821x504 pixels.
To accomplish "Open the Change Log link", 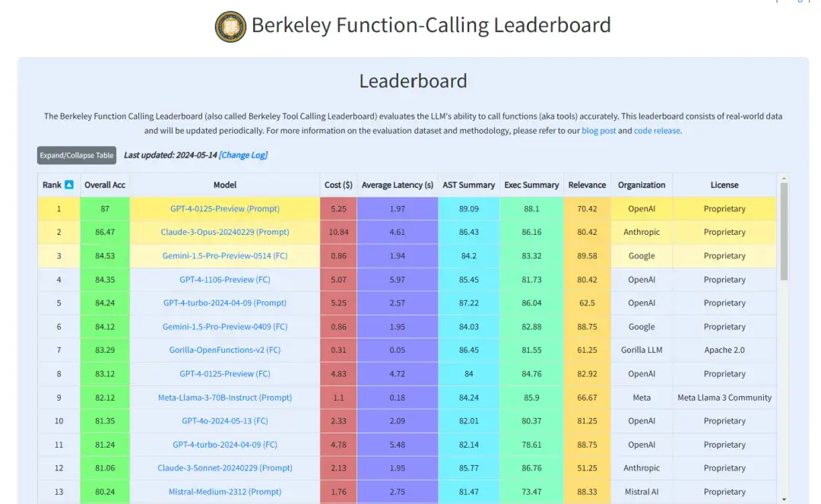I will pyautogui.click(x=243, y=155).
